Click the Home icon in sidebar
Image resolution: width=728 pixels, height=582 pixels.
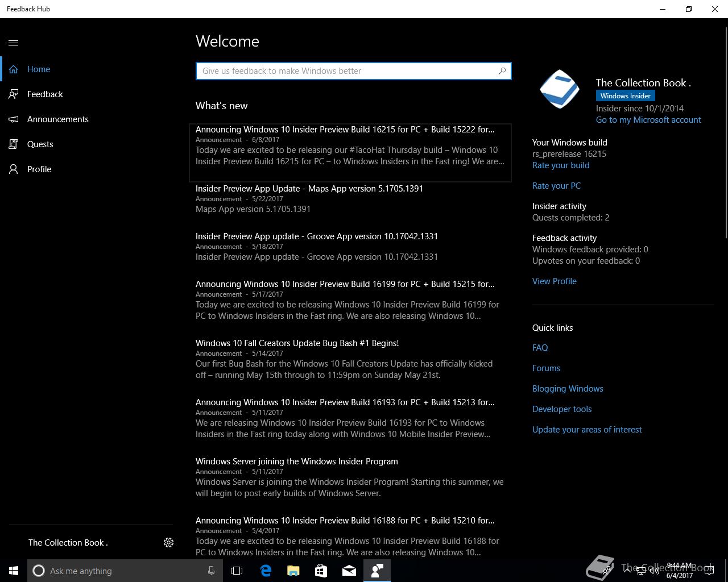[14, 69]
